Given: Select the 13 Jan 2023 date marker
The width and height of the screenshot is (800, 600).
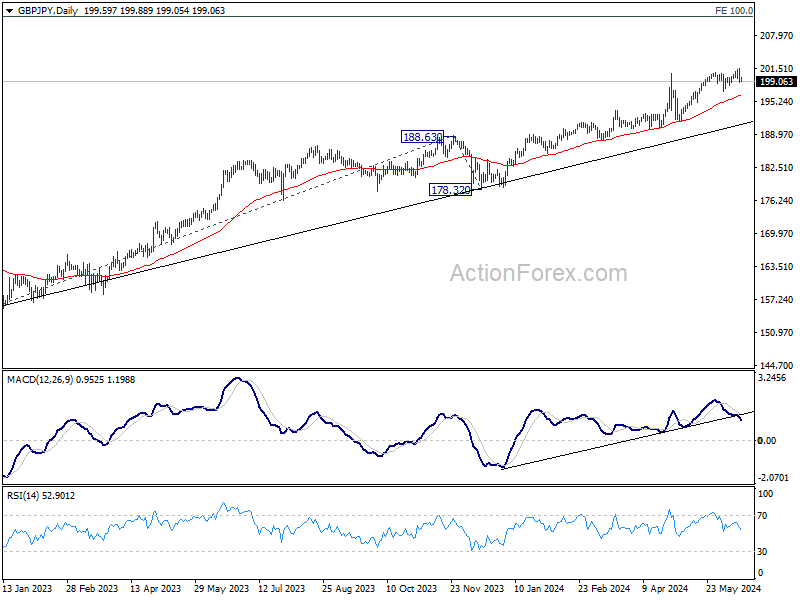Looking at the screenshot, I should coord(27,588).
